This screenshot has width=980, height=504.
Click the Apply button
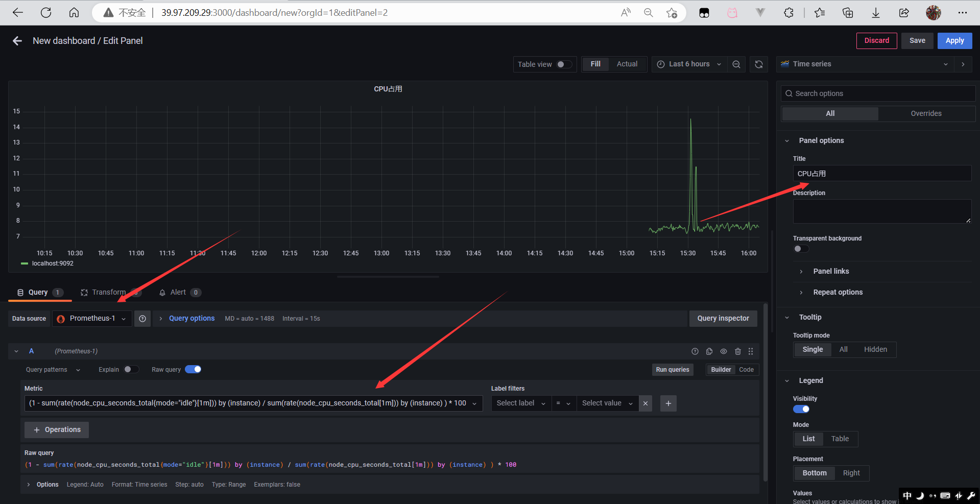pyautogui.click(x=954, y=41)
